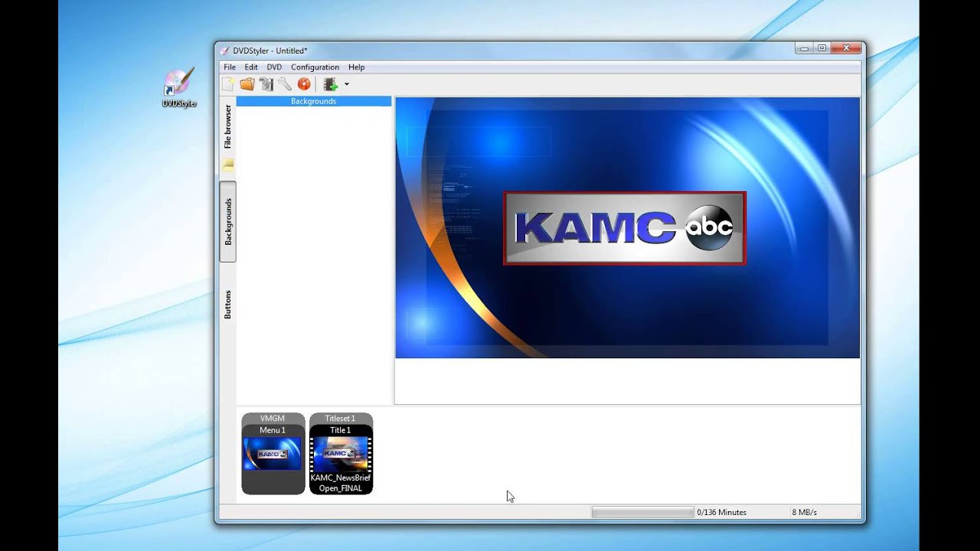This screenshot has width=980, height=551.
Task: Burn the DVD with the red disc icon
Action: coord(304,84)
